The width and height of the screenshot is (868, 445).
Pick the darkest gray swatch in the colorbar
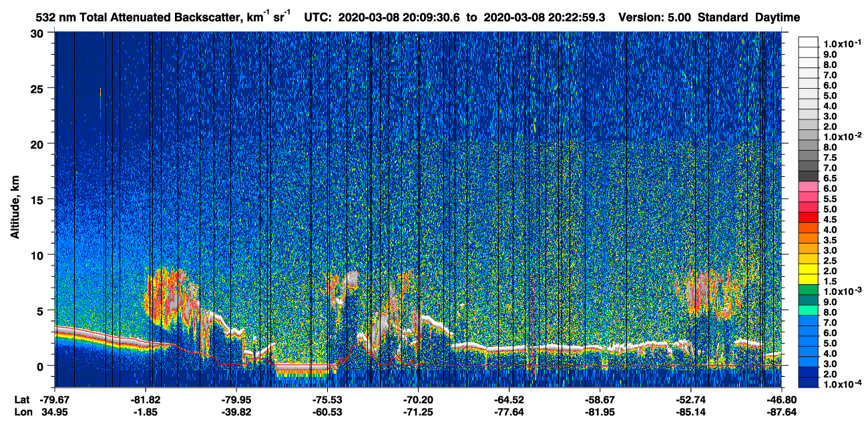pyautogui.click(x=809, y=175)
